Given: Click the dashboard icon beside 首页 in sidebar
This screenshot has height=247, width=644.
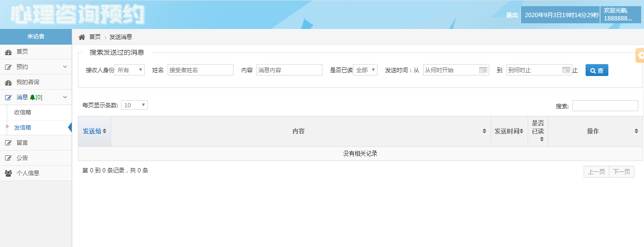Looking at the screenshot, I should tap(8, 52).
